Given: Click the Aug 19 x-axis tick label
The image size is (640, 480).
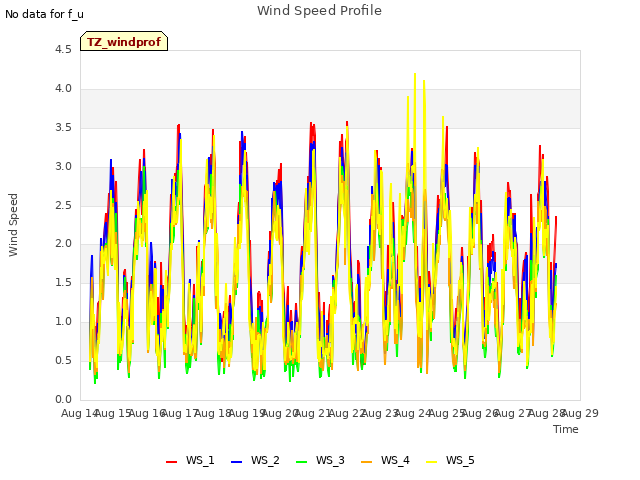Looking at the screenshot, I should coord(247,413).
